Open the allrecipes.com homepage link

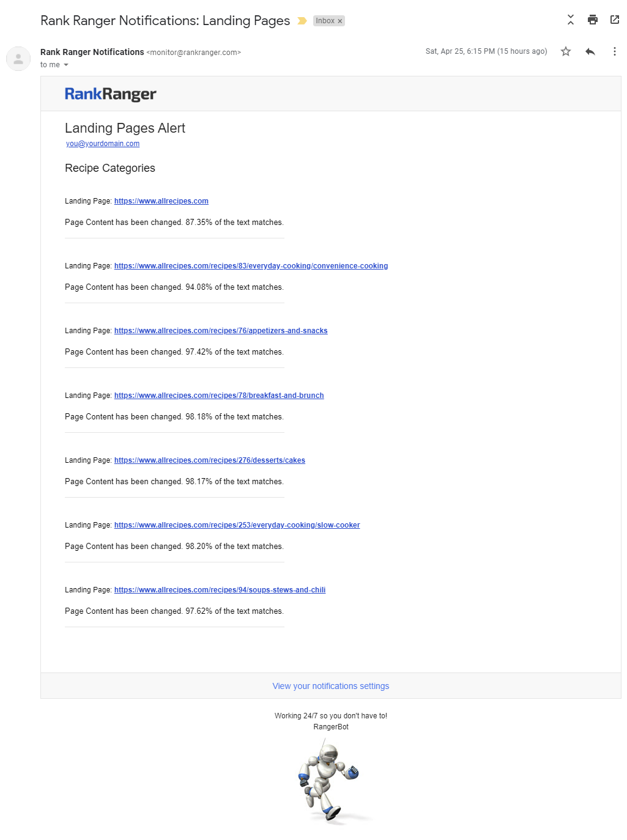(161, 201)
